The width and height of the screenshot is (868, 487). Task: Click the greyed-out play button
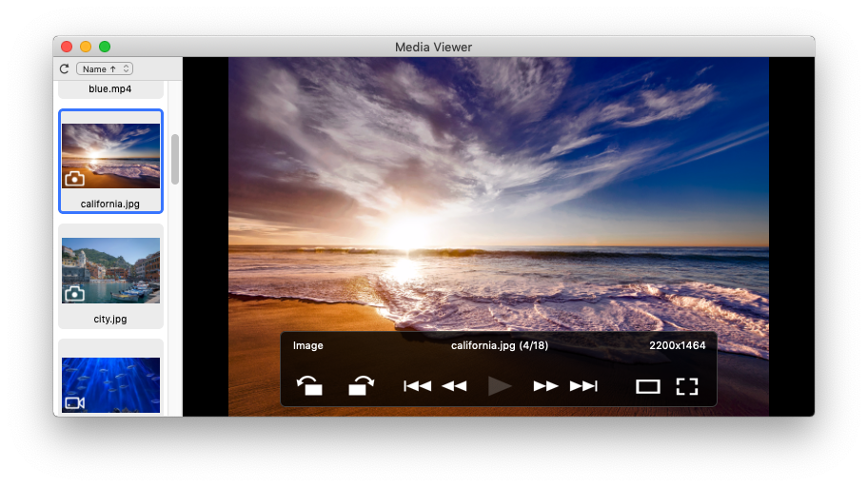[x=500, y=386]
